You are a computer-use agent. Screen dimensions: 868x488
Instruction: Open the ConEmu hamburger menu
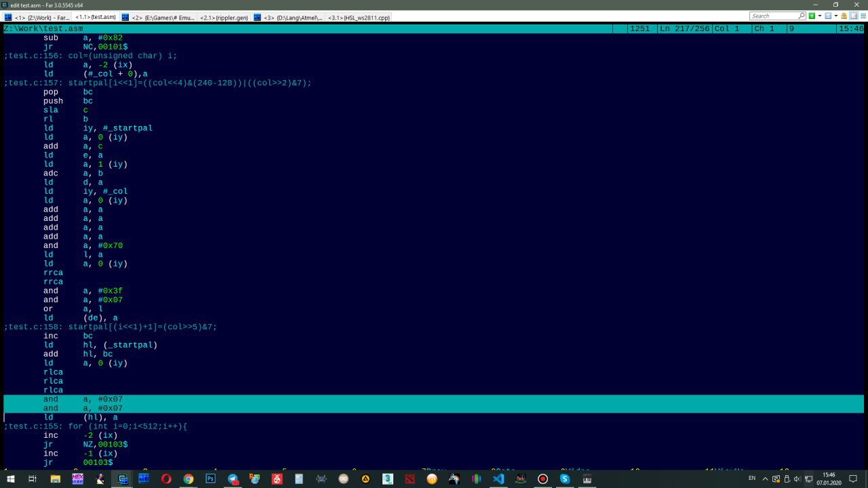(x=863, y=16)
